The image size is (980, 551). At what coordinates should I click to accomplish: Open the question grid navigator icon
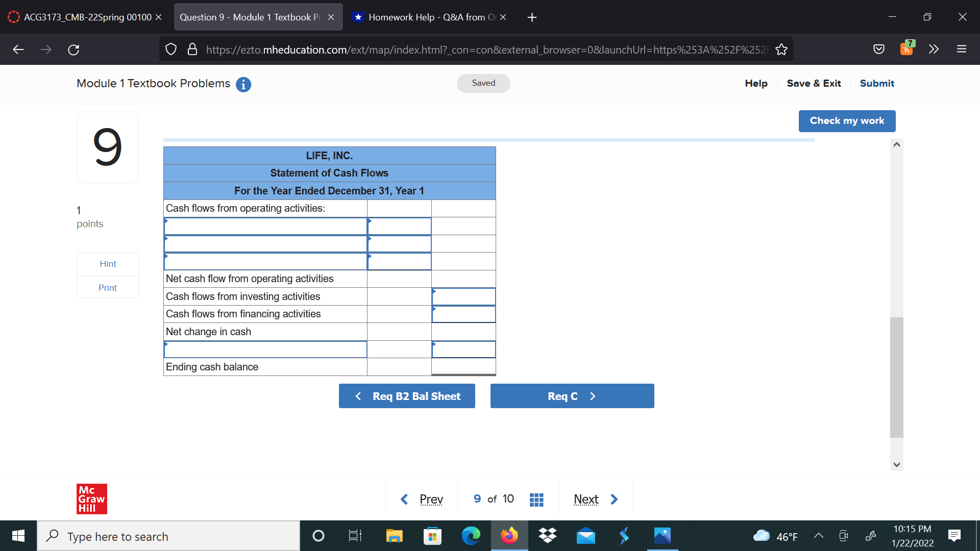pos(536,499)
